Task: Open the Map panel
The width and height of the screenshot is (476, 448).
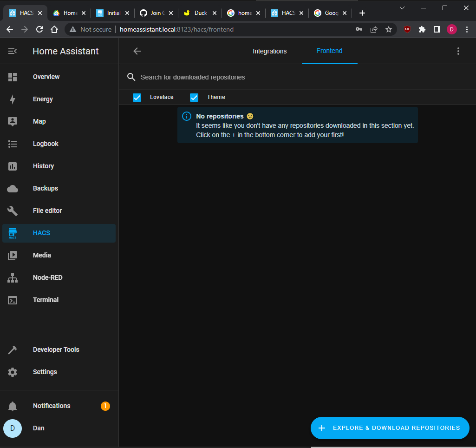Action: pyautogui.click(x=59, y=121)
